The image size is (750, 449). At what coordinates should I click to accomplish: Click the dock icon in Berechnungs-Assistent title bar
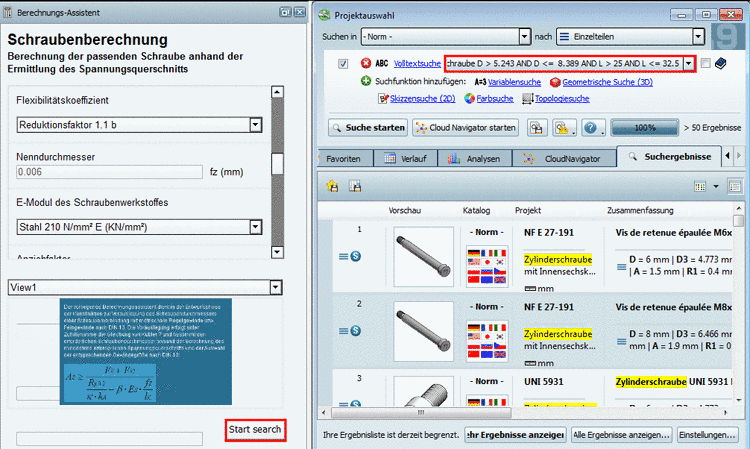coord(285,12)
